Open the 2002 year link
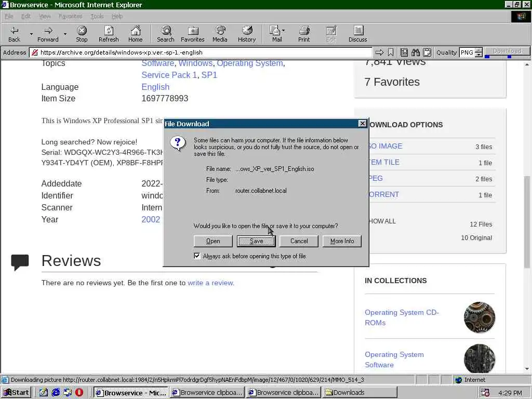This screenshot has height=399, width=532. point(151,220)
